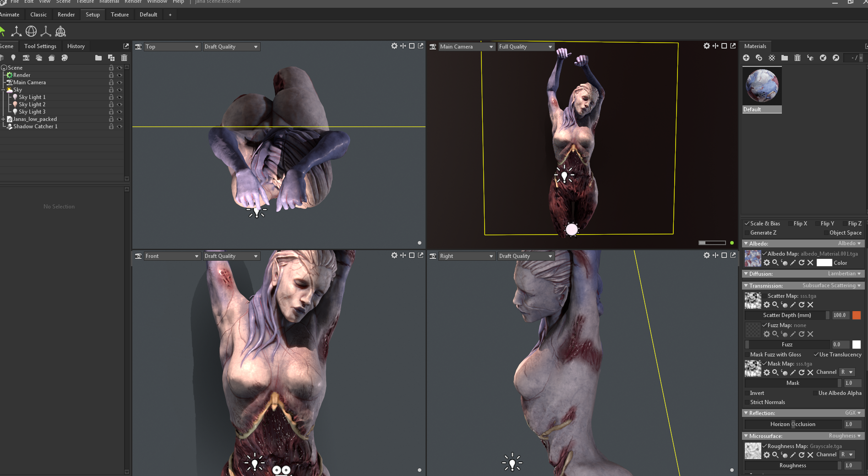Select the Default material thumbnail

click(x=762, y=86)
